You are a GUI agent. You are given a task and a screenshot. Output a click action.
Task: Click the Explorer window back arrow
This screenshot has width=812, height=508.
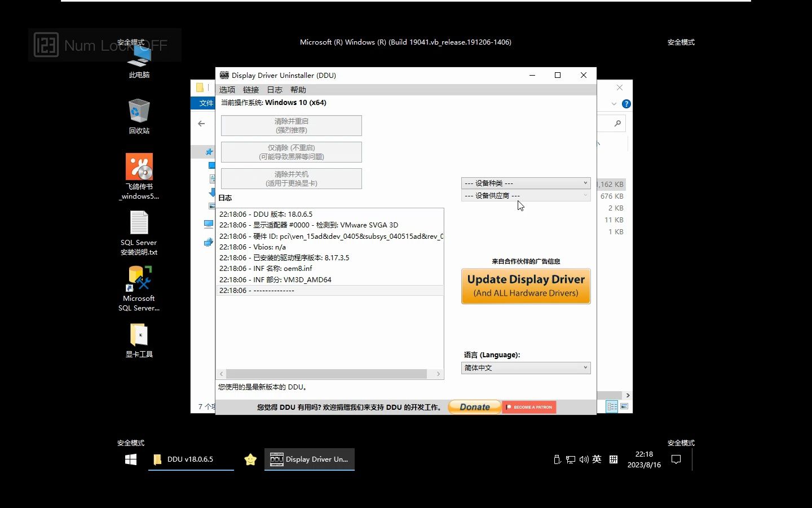click(x=201, y=124)
